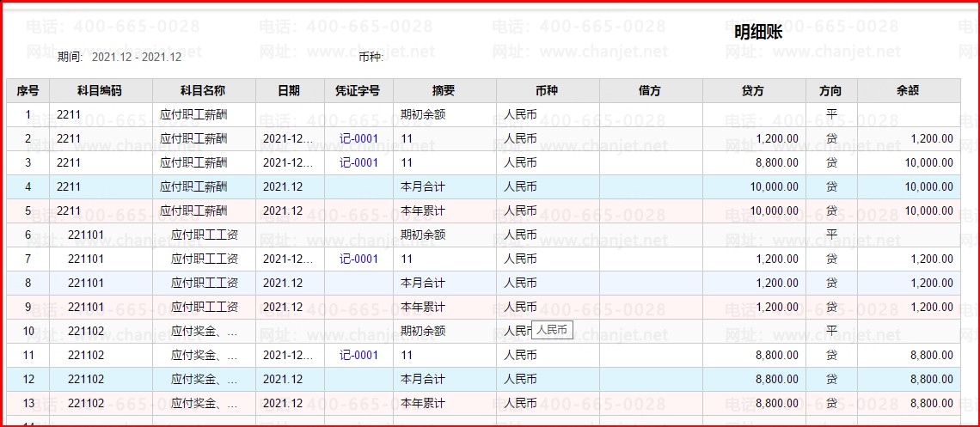Click the 方向 column header

click(830, 90)
